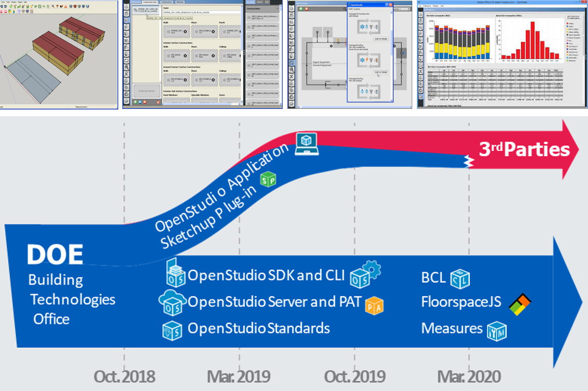Switch to the Materials tab
Image resolution: width=588 pixels, height=391 pixels.
tap(180, 2)
